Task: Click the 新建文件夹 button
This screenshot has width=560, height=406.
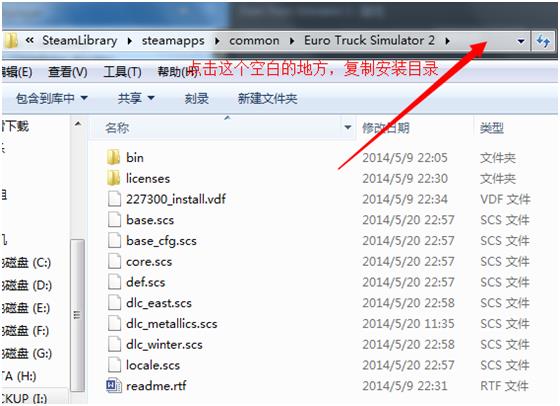Action: coord(268,99)
